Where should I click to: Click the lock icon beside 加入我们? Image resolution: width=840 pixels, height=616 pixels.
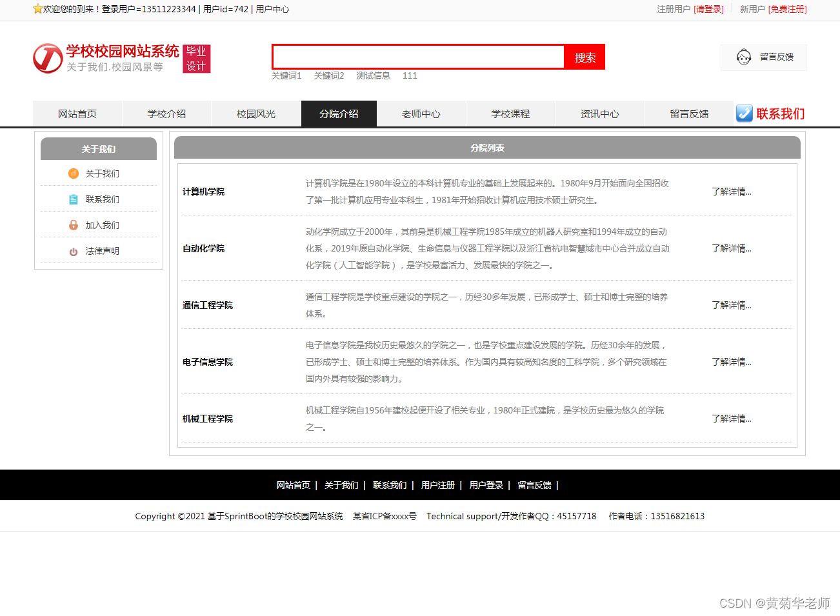pyautogui.click(x=74, y=225)
